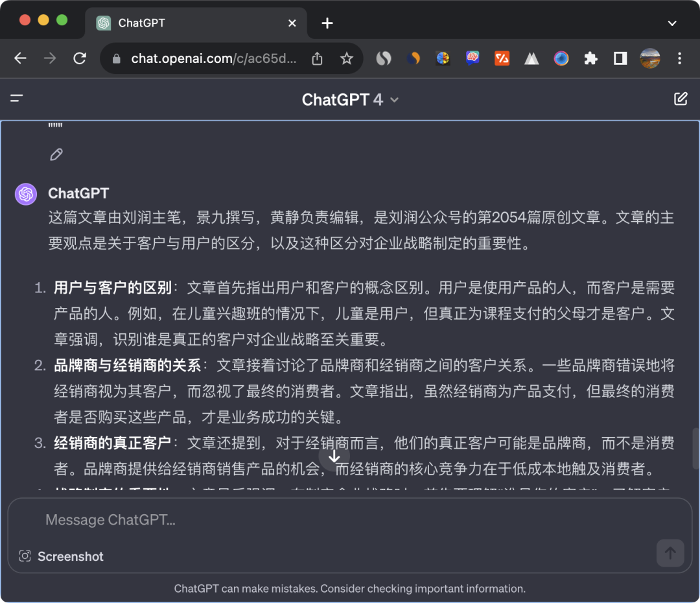
Task: Click the mistakes disclaimer text
Action: pos(350,589)
